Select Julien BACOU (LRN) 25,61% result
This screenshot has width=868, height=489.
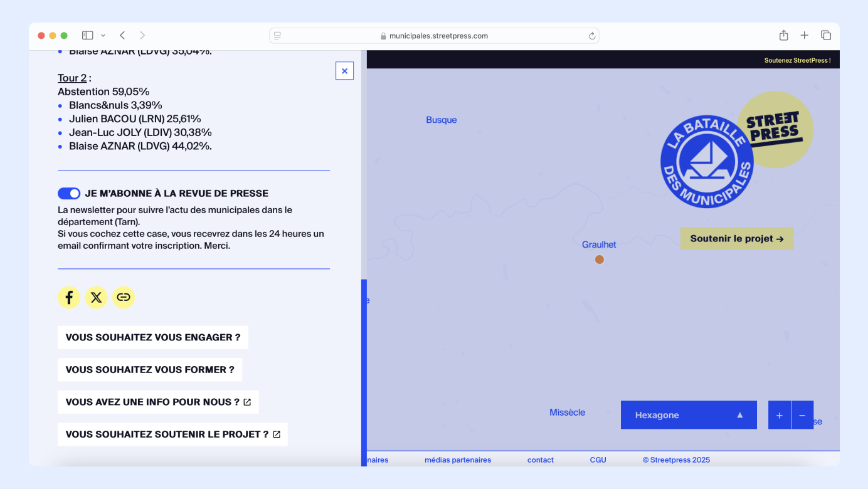135,118
